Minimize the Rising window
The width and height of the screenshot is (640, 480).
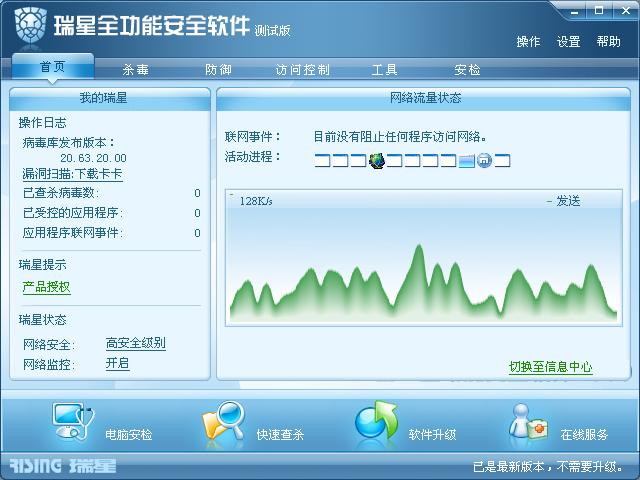pos(575,12)
